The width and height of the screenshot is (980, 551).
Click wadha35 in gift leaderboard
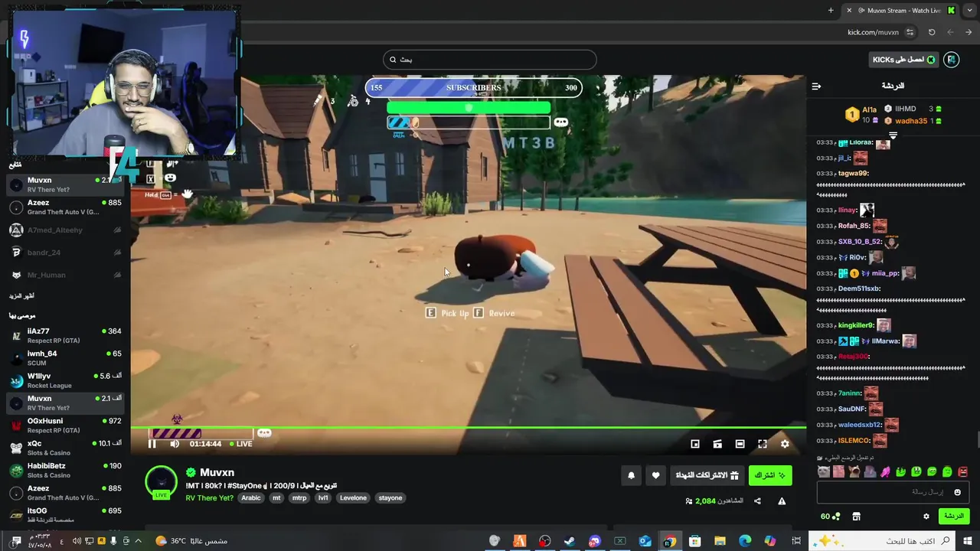pyautogui.click(x=911, y=121)
